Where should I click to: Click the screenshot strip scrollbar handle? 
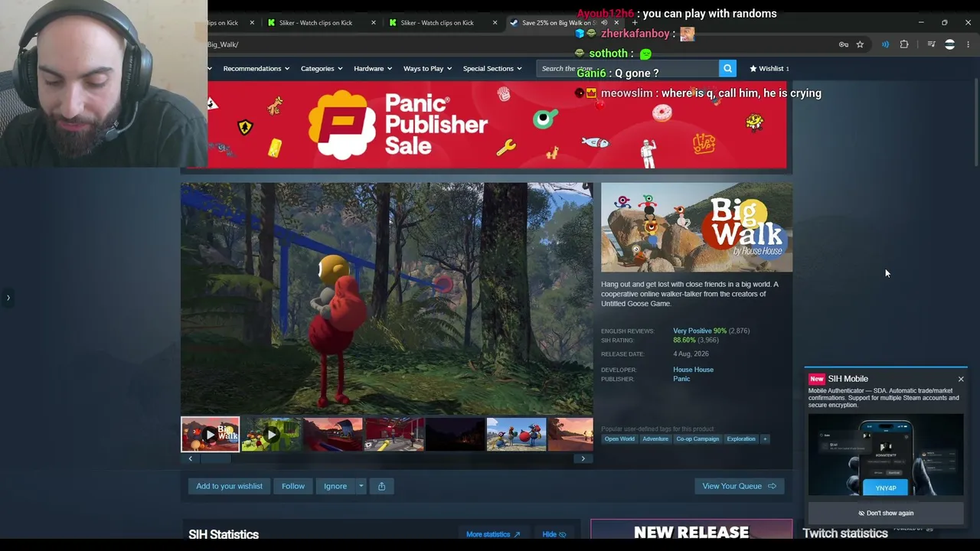click(x=215, y=458)
